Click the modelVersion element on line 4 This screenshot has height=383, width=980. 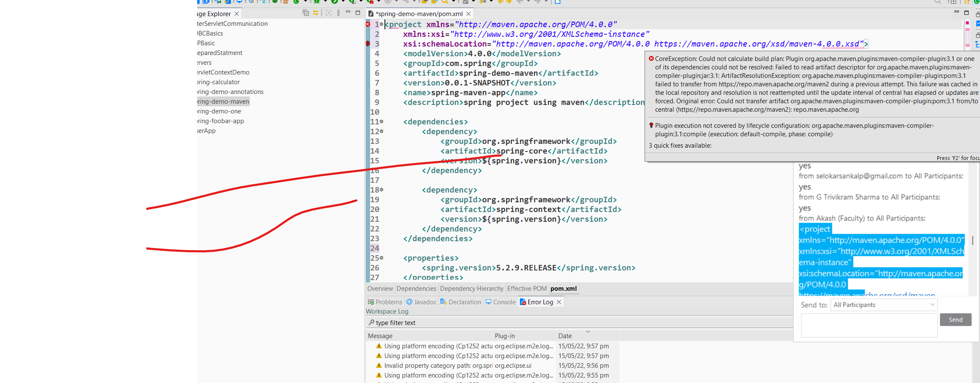482,54
